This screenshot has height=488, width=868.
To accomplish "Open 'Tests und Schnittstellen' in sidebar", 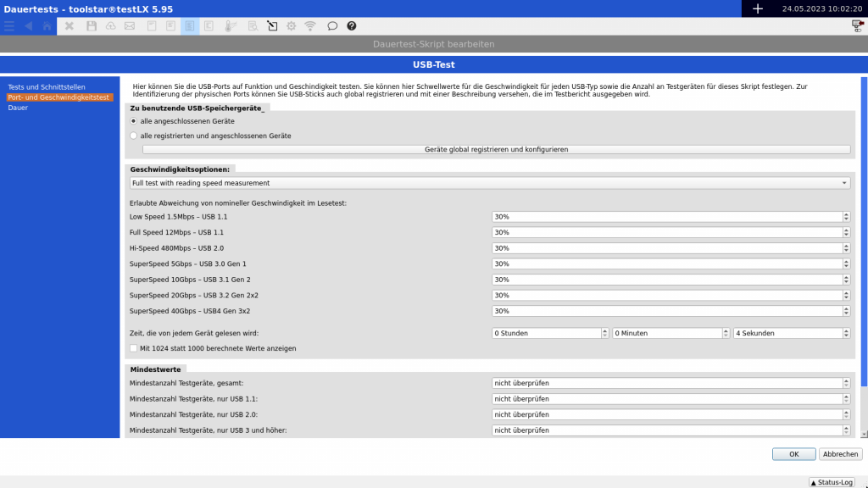I will pos(46,87).
